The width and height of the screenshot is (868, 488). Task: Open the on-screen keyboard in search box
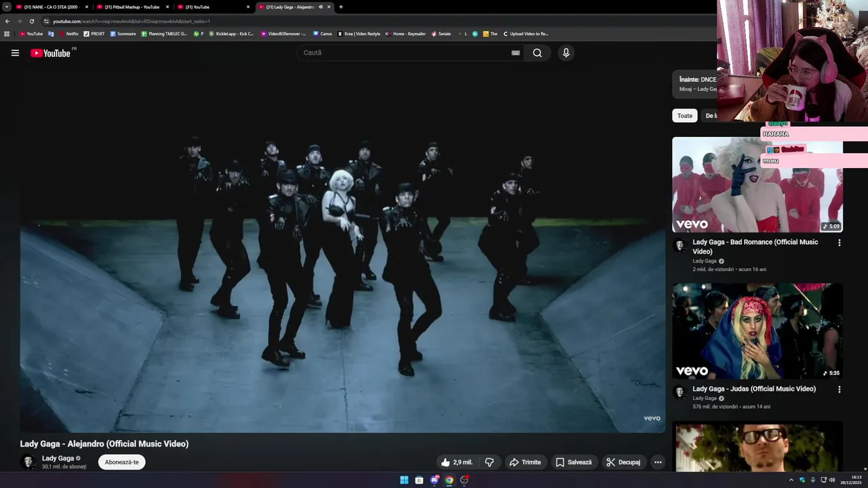pyautogui.click(x=515, y=53)
